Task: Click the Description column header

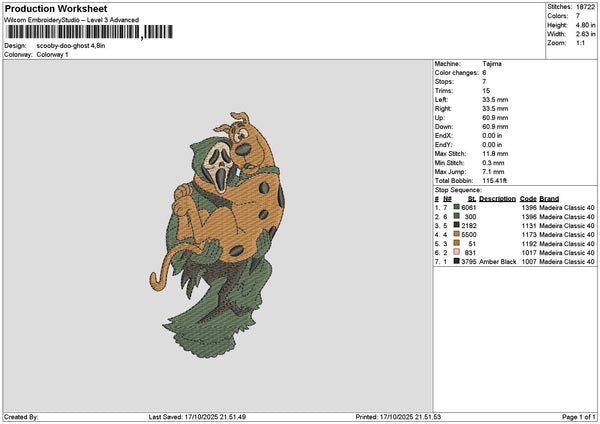Action: tap(497, 199)
